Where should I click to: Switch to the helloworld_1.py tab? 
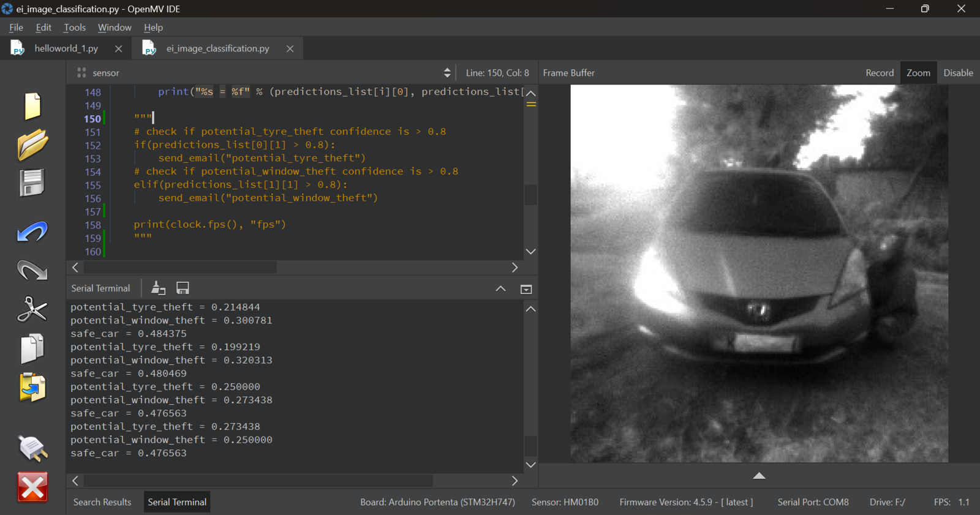tap(66, 48)
